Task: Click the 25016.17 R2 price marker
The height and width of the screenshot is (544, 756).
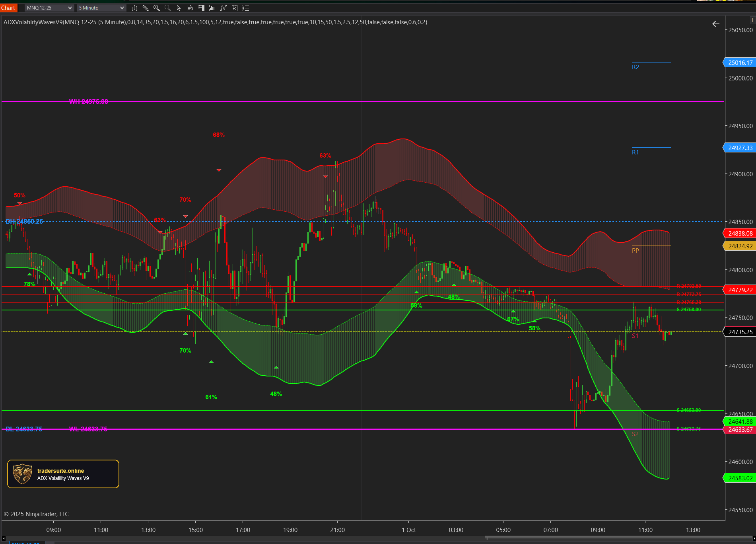Action: tap(740, 62)
